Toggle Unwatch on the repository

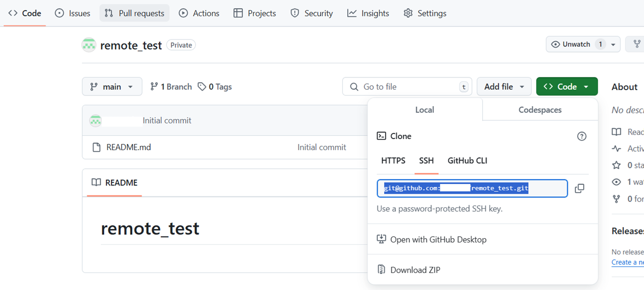[x=571, y=44]
